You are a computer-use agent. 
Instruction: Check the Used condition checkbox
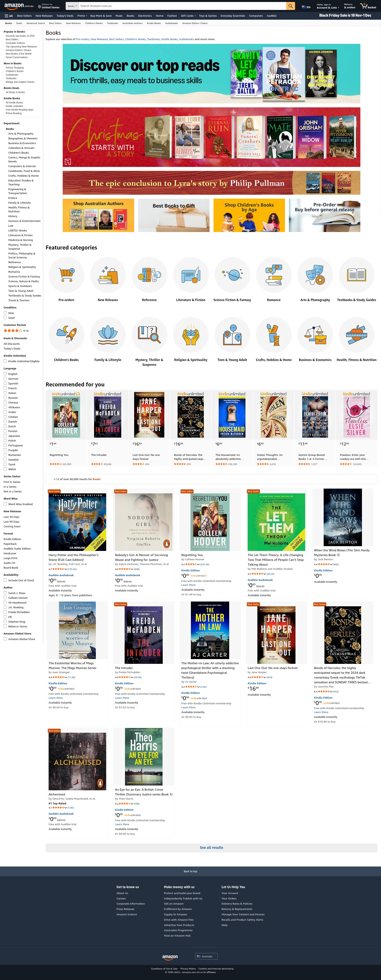(x=5, y=318)
